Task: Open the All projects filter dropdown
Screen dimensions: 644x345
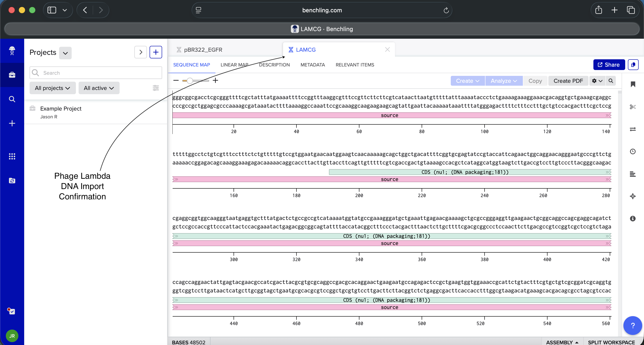Action: pos(52,88)
